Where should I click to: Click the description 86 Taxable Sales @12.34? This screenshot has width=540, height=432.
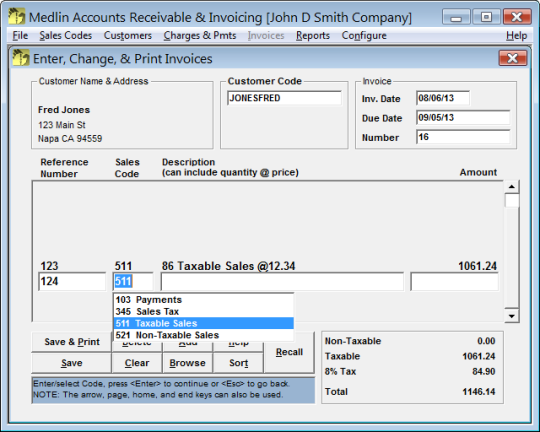pos(228,266)
